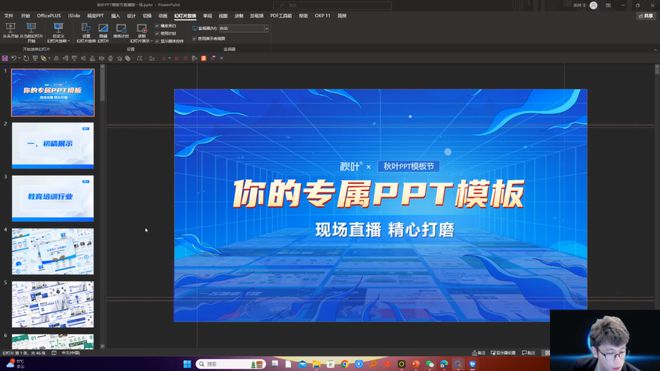
Task: Toggle the Play Narrations checkbox
Action: point(157,26)
